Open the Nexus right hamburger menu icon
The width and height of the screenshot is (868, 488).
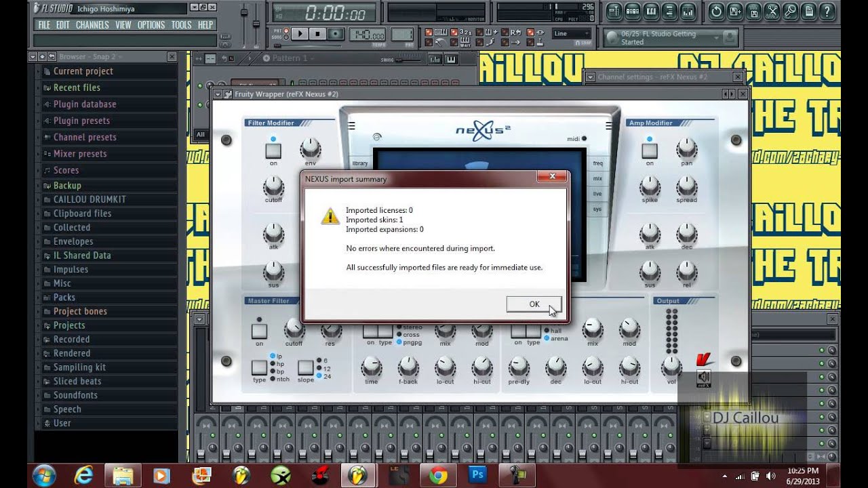point(608,125)
